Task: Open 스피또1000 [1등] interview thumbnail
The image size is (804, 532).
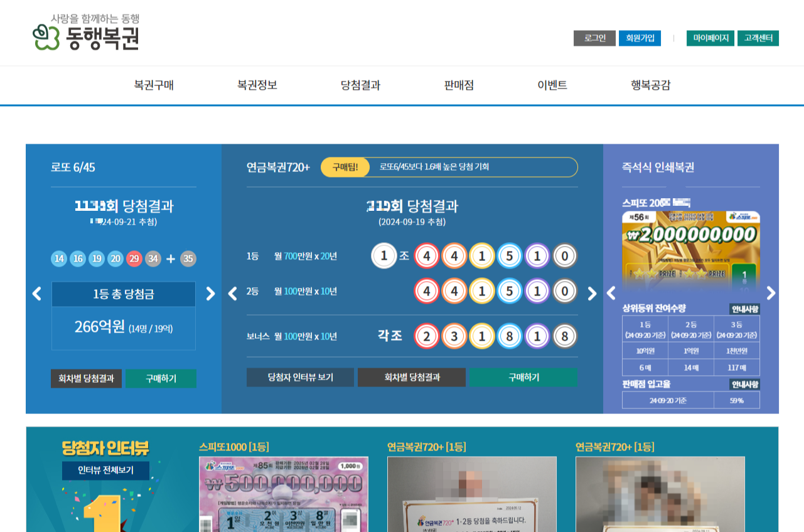Action: pos(284,494)
